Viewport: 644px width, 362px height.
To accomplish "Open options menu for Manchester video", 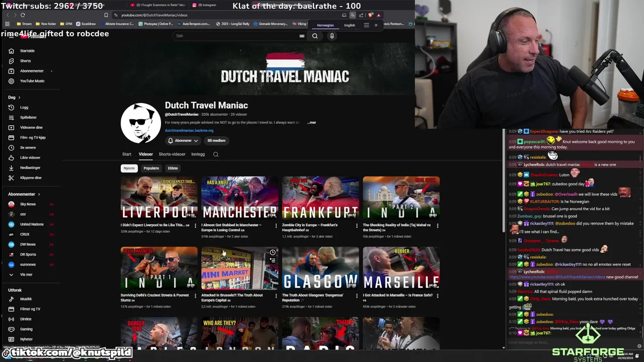I will point(276,226).
